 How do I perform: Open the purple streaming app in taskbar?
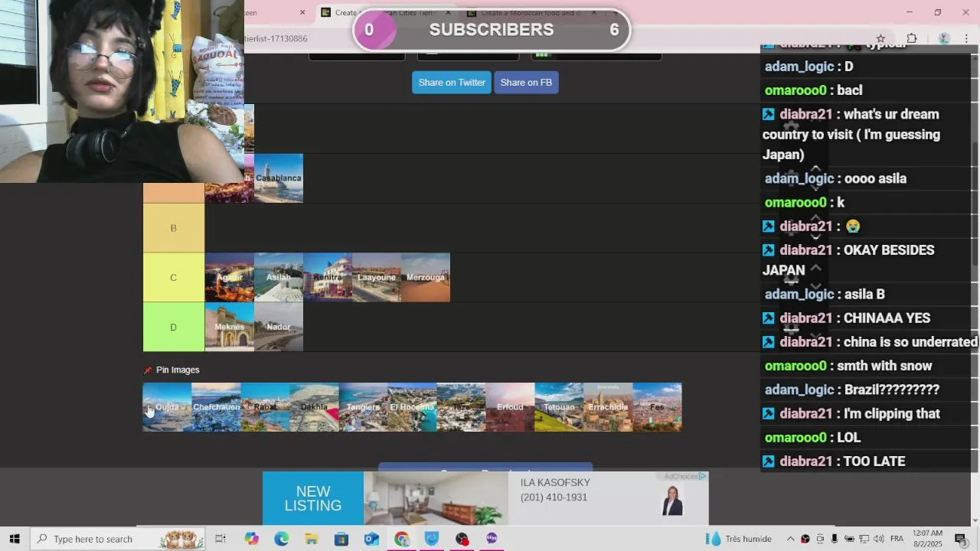[492, 539]
